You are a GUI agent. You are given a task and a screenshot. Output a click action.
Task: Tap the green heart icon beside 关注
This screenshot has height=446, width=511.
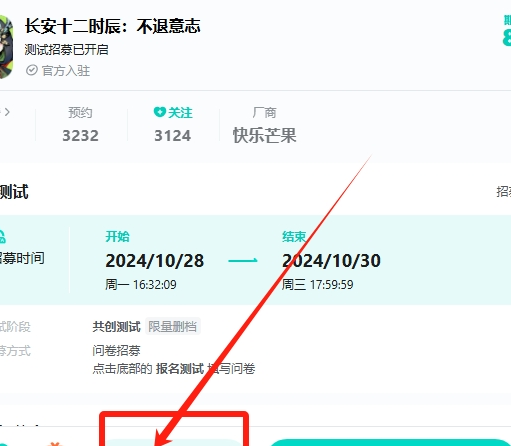coord(160,112)
